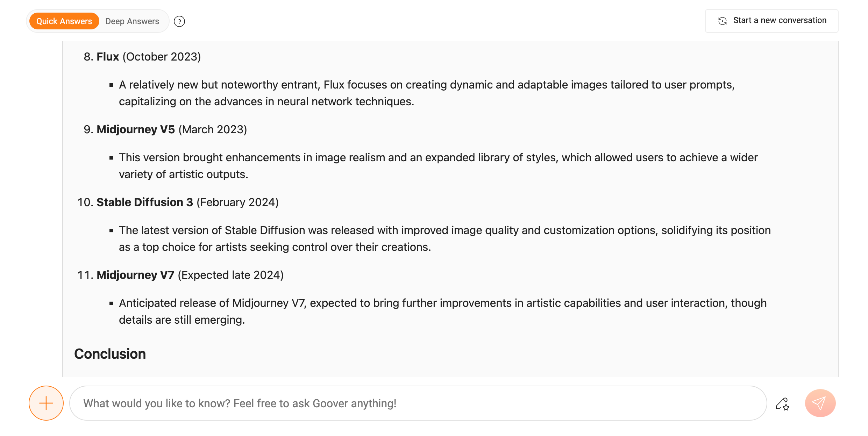The width and height of the screenshot is (868, 436).
Task: Select the Midjourney V5 list heading
Action: 136,129
